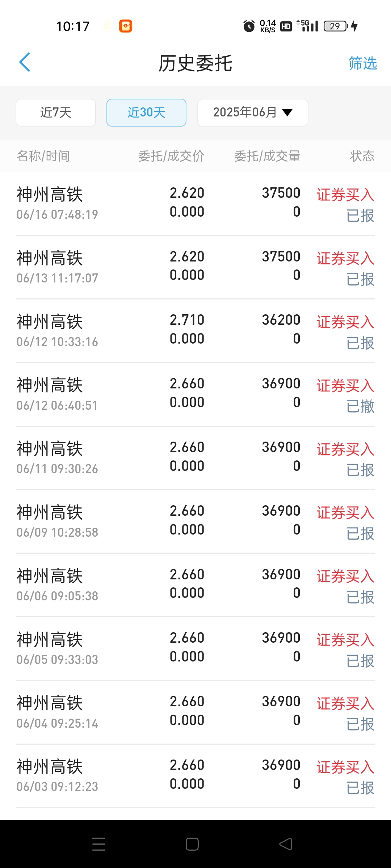Tap the alarm clock status icon
The image size is (391, 868).
[249, 26]
